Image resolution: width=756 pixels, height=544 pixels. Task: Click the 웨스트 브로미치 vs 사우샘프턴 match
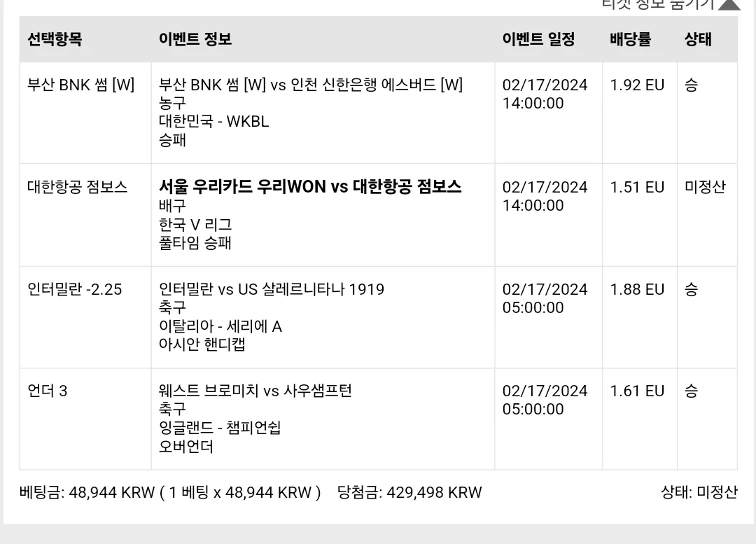pos(255,391)
